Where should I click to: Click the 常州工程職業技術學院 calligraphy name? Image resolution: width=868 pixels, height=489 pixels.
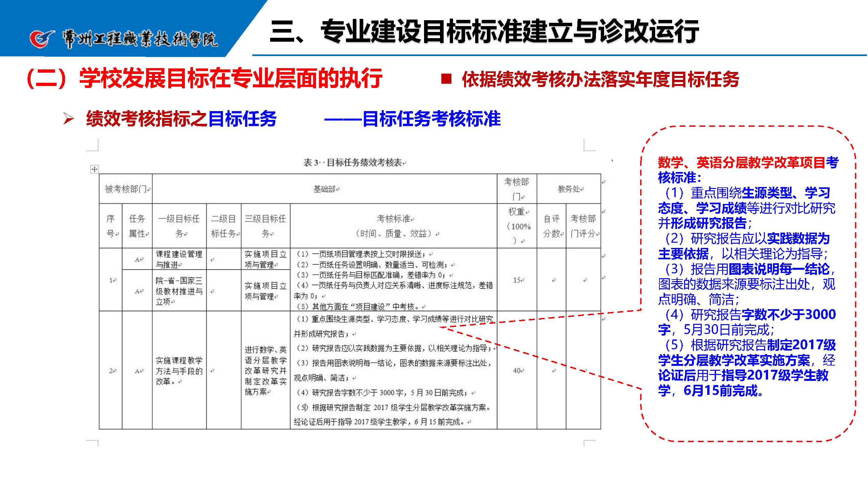click(140, 39)
